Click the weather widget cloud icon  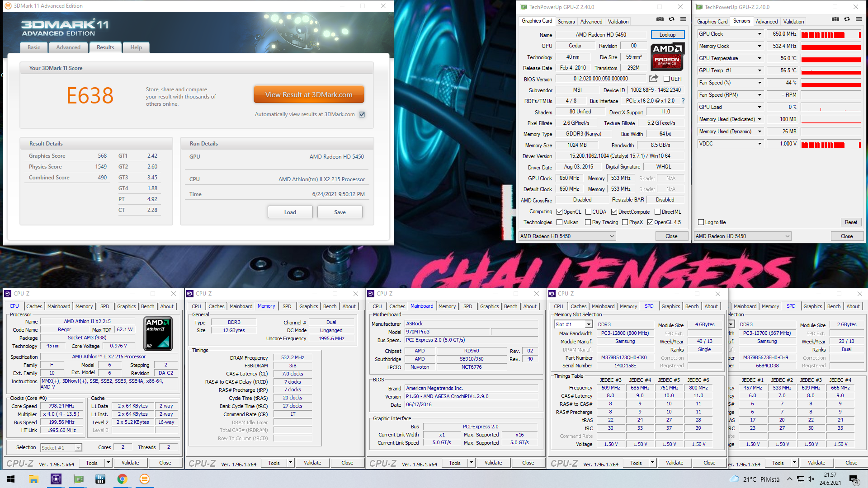[734, 479]
